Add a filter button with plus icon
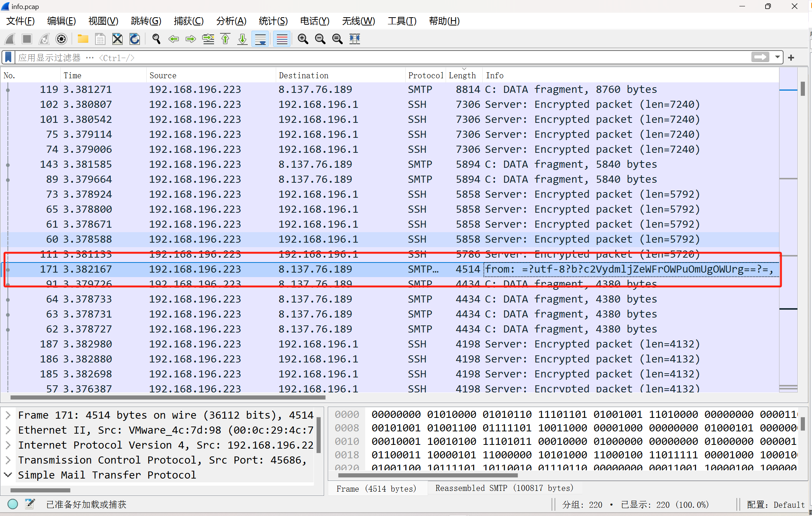Viewport: 812px width, 516px height. [x=791, y=58]
